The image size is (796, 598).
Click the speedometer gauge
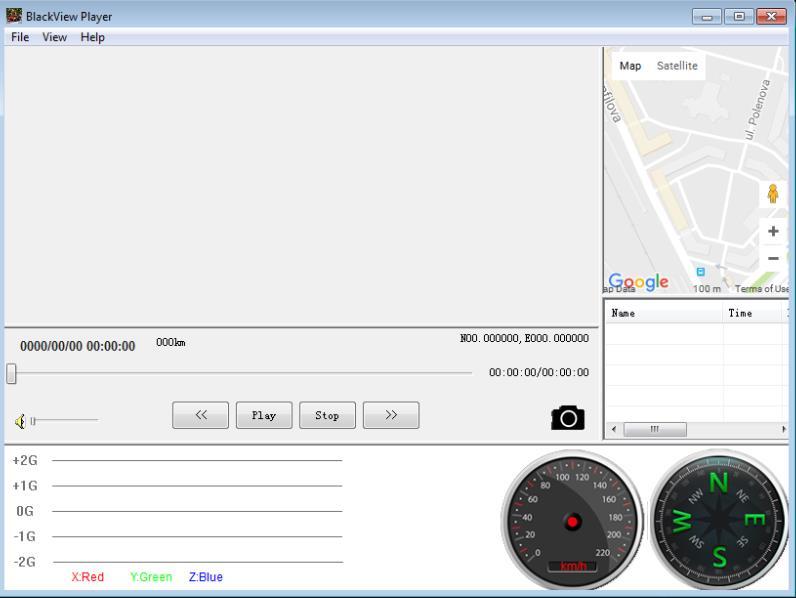(573, 520)
